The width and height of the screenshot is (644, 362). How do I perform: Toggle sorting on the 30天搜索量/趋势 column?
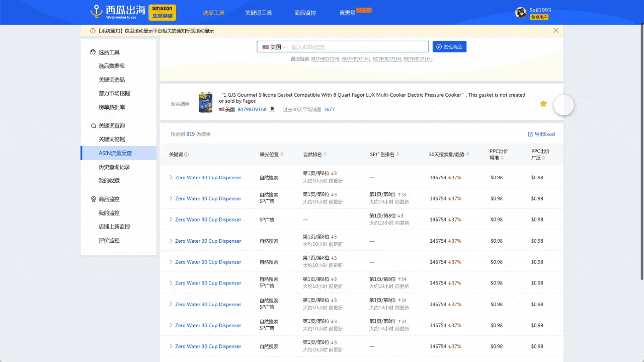click(468, 154)
